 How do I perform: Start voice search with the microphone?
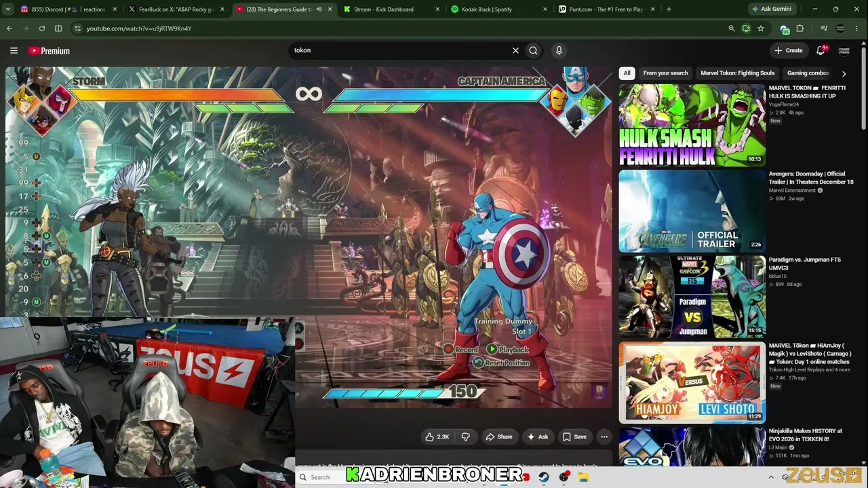559,50
